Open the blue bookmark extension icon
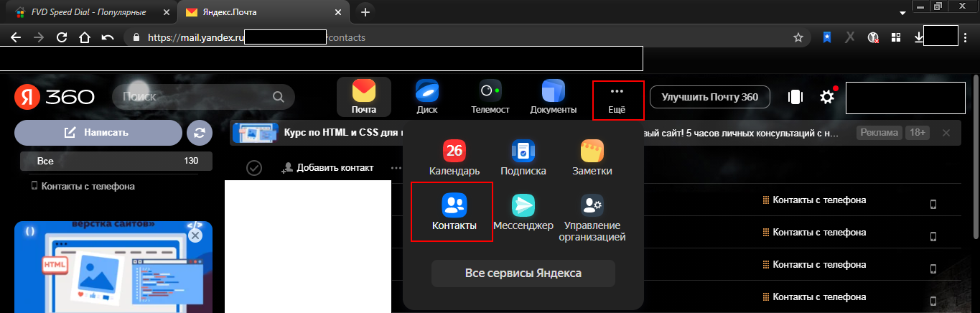This screenshot has height=313, width=980. [x=828, y=37]
